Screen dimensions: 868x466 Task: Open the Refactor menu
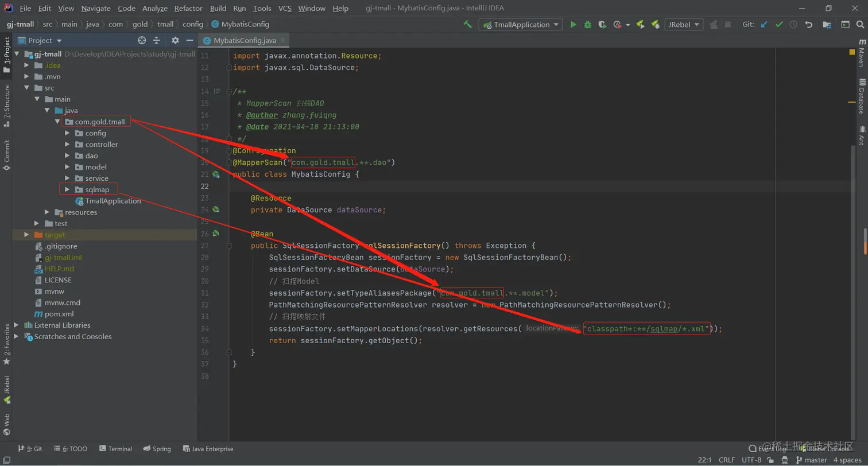pyautogui.click(x=188, y=9)
